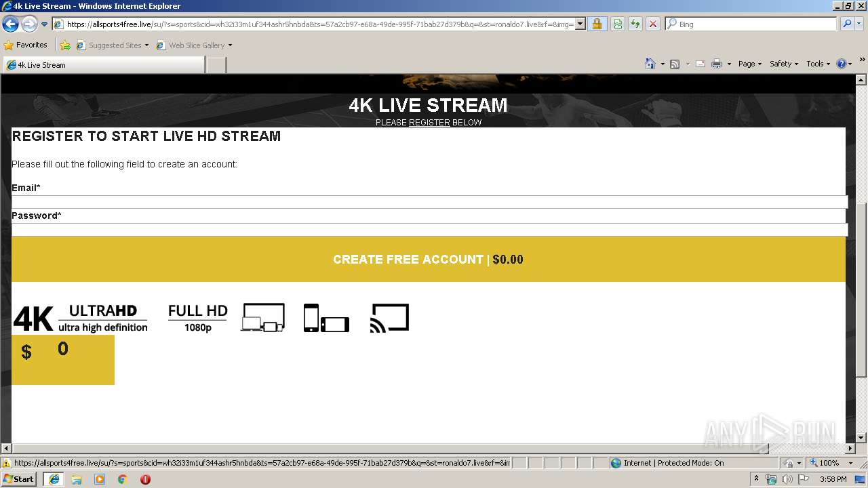Click the red Opera taskbar icon
Screen dimensions: 868x488
[145, 479]
